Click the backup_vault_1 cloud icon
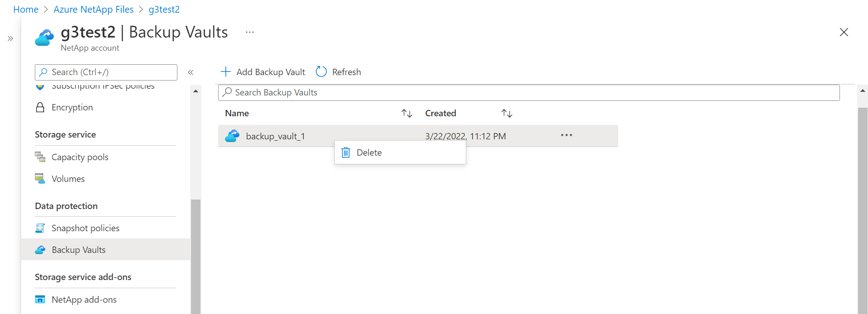The width and height of the screenshot is (868, 314). [232, 136]
